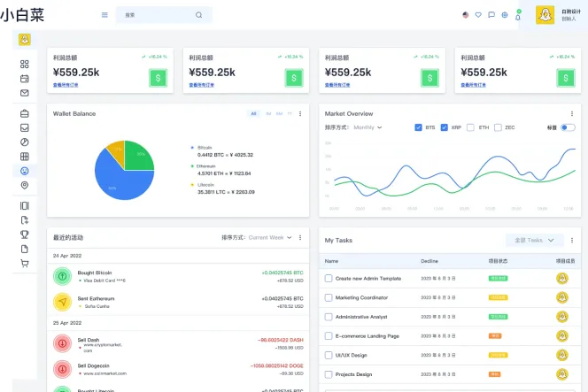Click into the 搜索 search field
The height and width of the screenshot is (392, 588).
(158, 15)
